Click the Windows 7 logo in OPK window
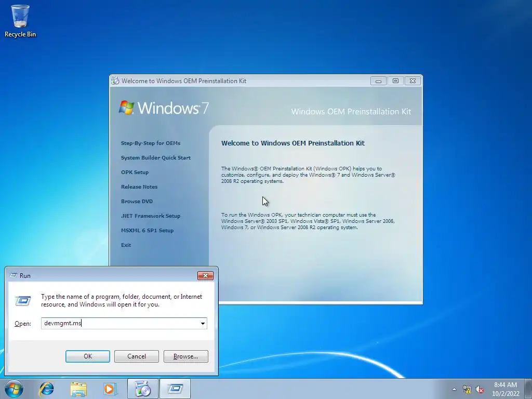 click(x=164, y=108)
